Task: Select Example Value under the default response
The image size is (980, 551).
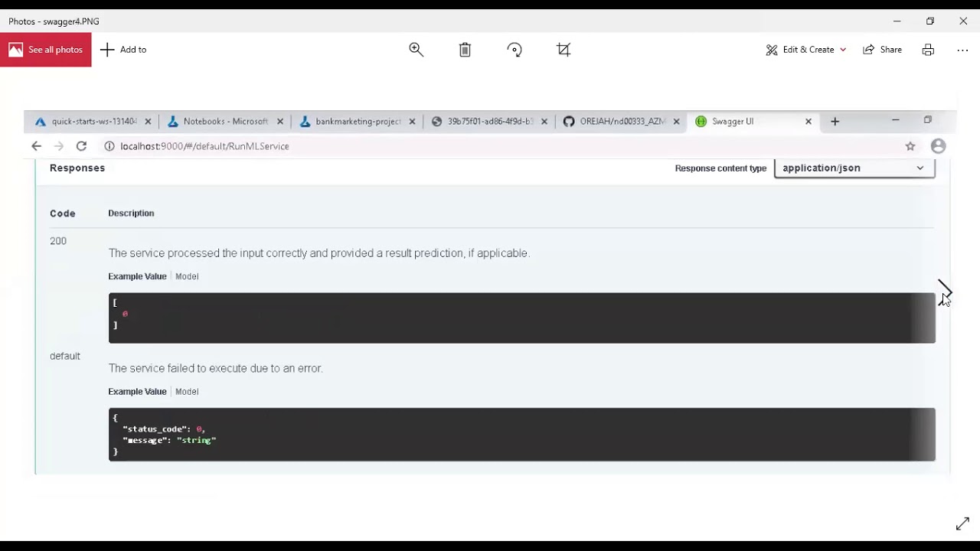Action: click(x=137, y=392)
